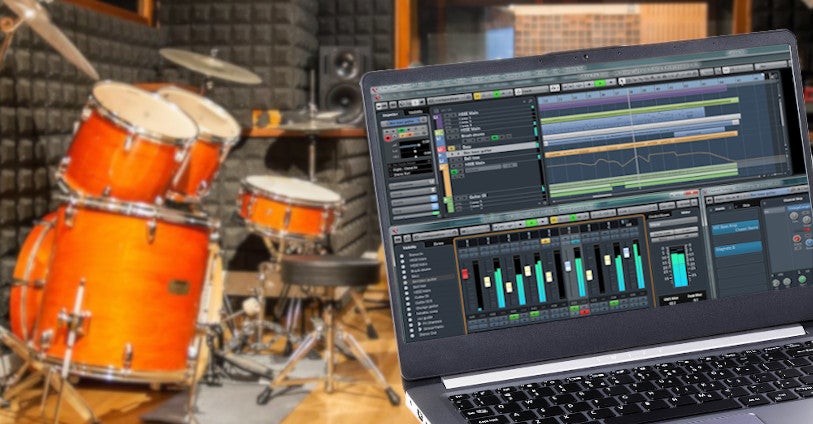The width and height of the screenshot is (813, 424).
Task: Toggle visibility dot for Stereo Out channel
Action: coord(412,336)
